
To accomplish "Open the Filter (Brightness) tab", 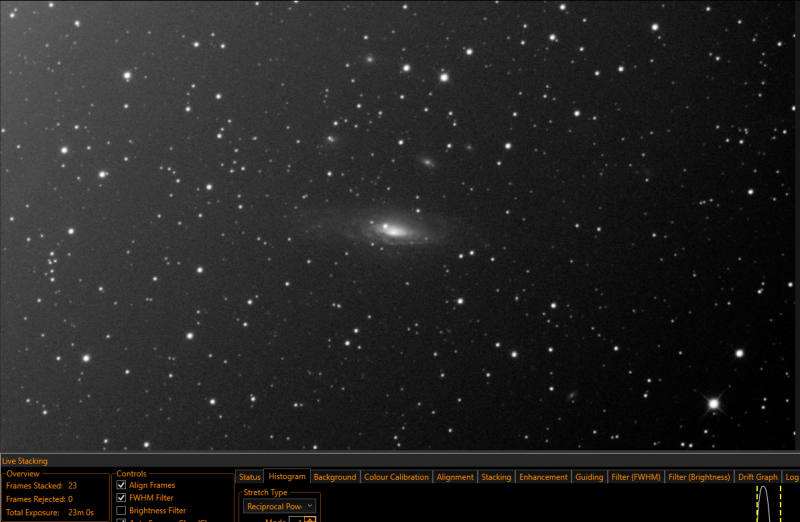I will [699, 477].
